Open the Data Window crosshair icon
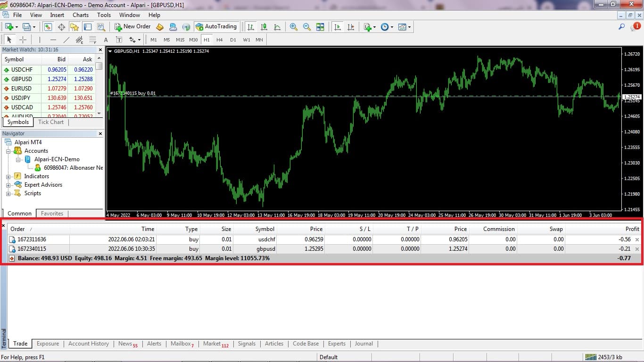 pyautogui.click(x=61, y=27)
